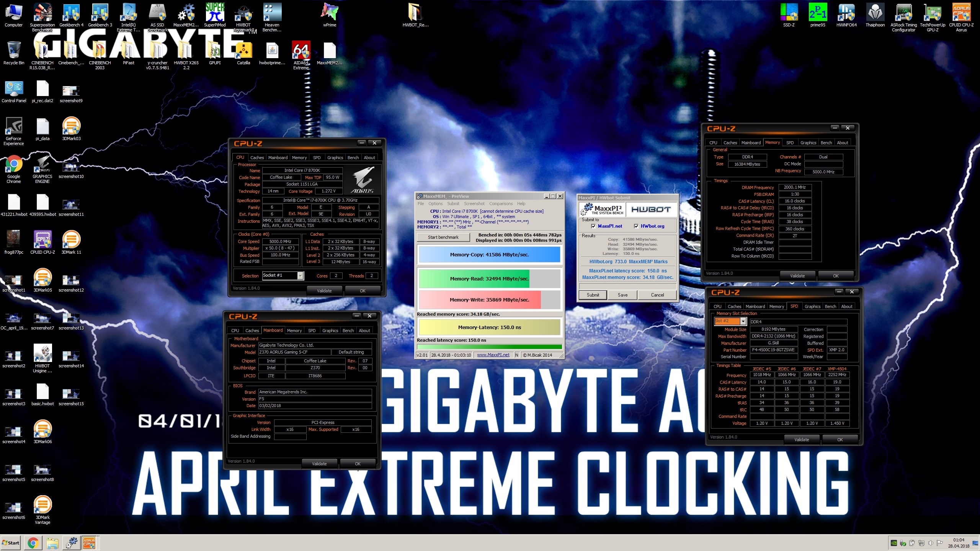This screenshot has height=551, width=980.
Task: Open the Comparisons menu in MaxxMEM
Action: coord(501,204)
